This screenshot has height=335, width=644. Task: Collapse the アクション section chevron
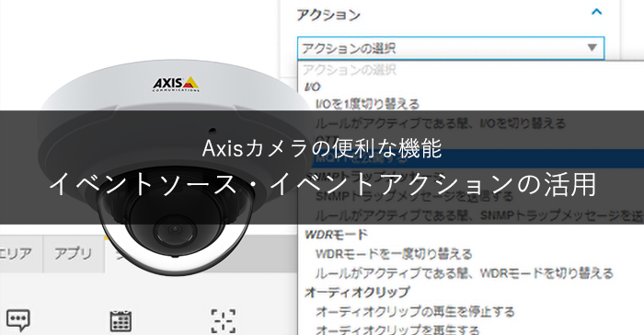coord(597,12)
